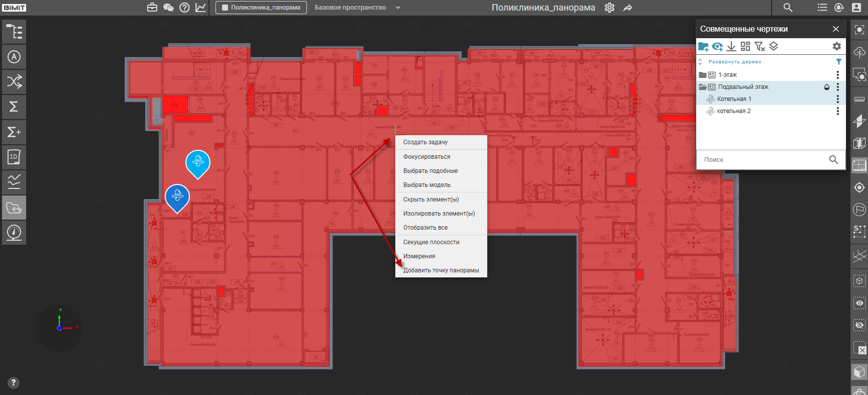The height and width of the screenshot is (395, 868).
Task: Open the line chart tool in left sidebar
Action: point(14,182)
